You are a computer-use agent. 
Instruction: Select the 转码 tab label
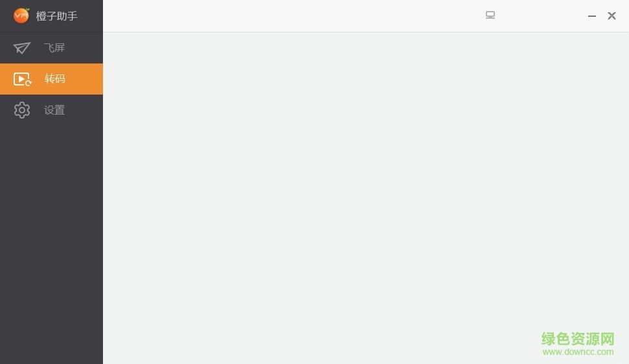pos(54,78)
